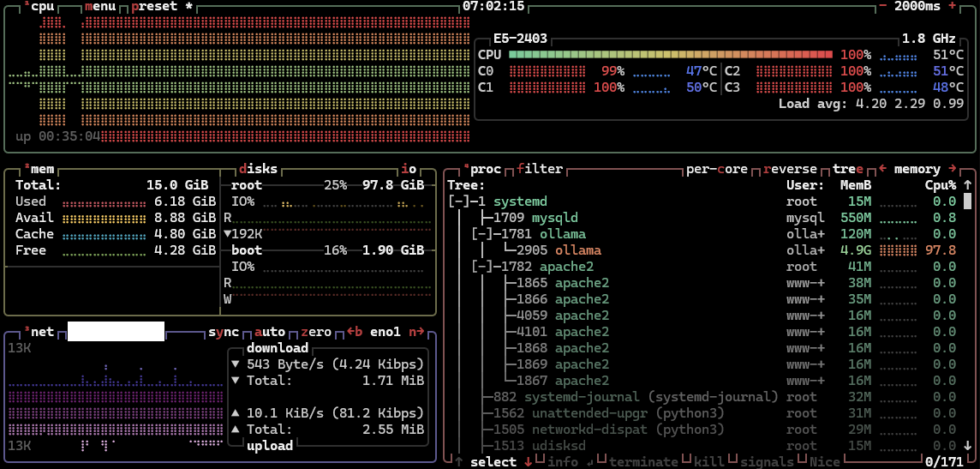Screen dimensions: 980x469
Task: Select the 2905 ollama child process
Action: pos(702,250)
